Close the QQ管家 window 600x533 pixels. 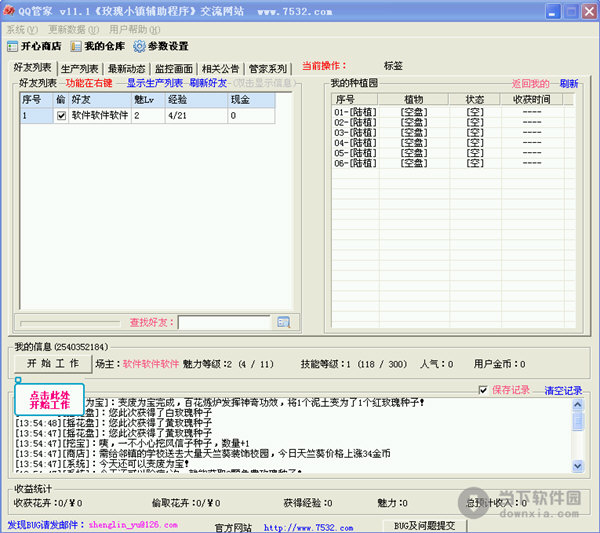click(x=589, y=11)
